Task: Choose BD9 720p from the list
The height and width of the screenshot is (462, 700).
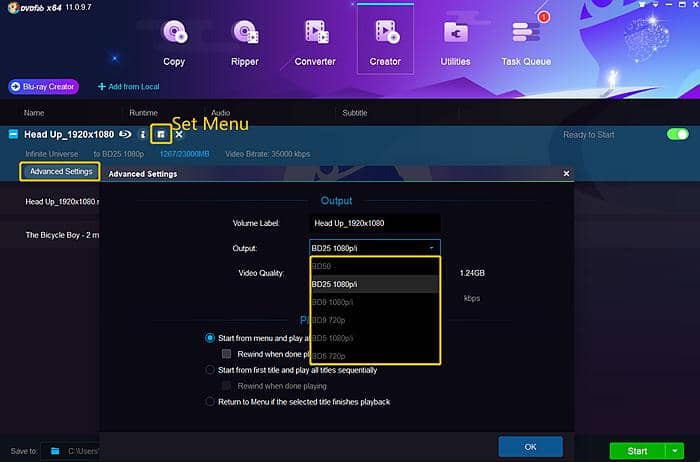Action: [x=375, y=320]
